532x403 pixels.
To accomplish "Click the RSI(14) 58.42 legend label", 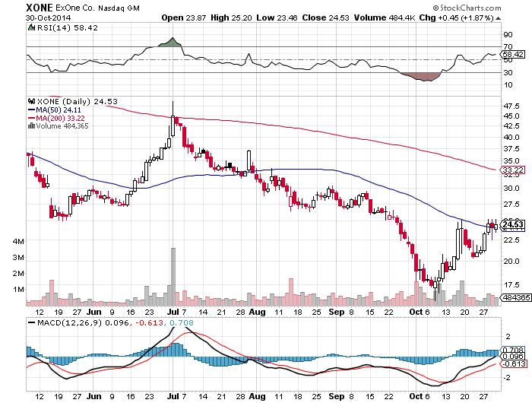I will point(67,28).
